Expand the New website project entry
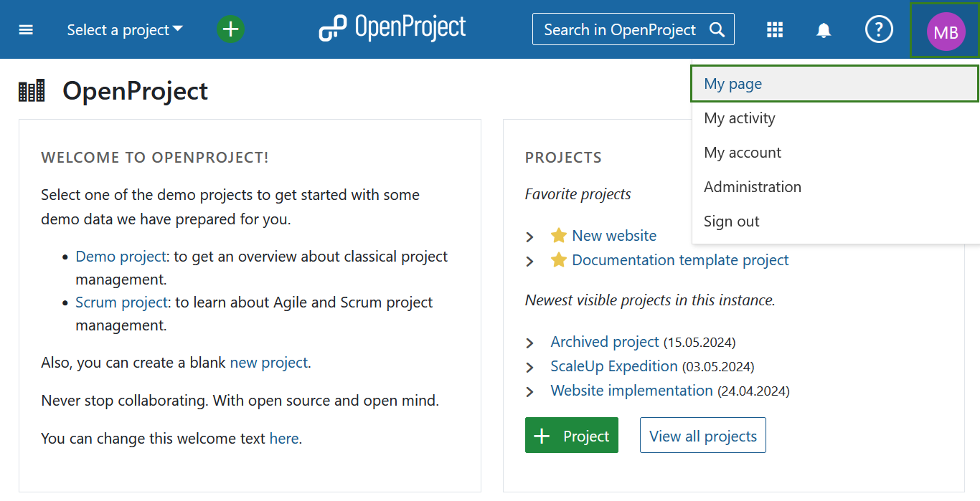This screenshot has width=980, height=501. coord(530,237)
